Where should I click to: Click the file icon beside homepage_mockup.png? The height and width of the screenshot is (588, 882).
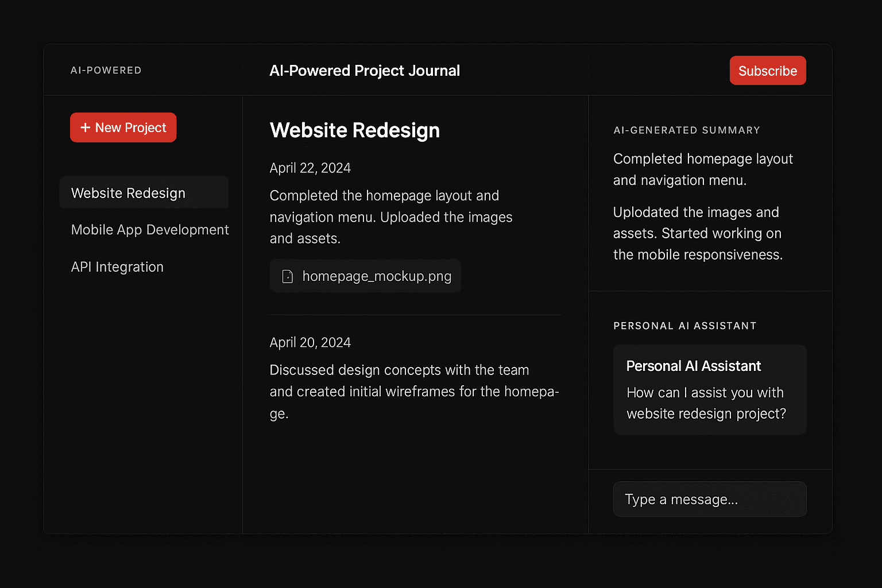288,277
